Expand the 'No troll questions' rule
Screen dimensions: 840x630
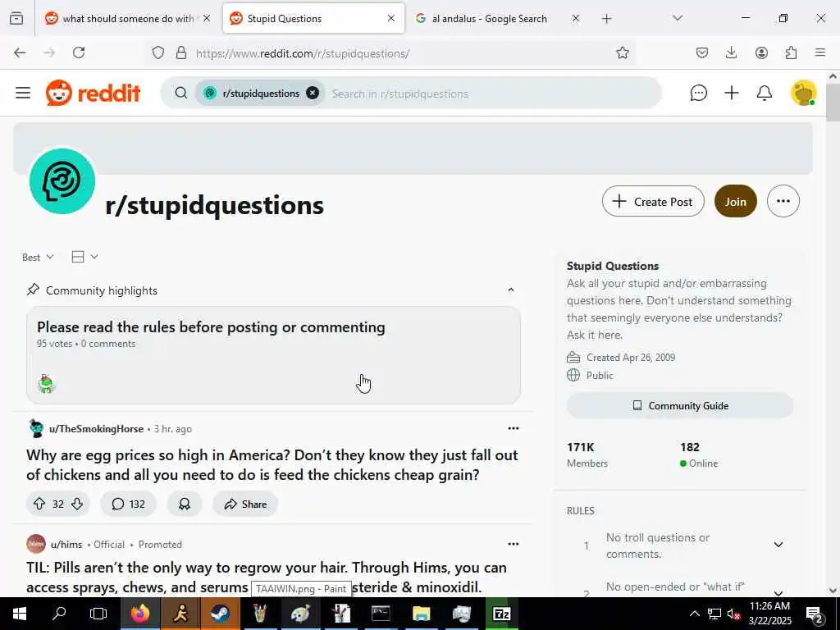tap(778, 545)
